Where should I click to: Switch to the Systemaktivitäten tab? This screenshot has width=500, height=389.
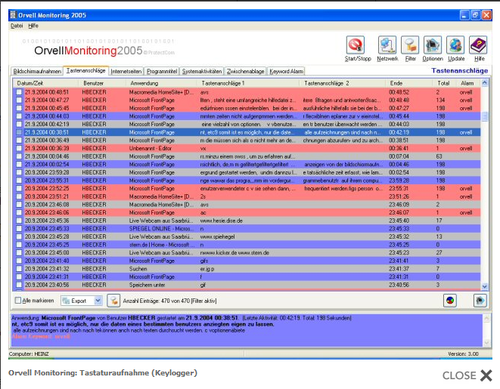(202, 71)
